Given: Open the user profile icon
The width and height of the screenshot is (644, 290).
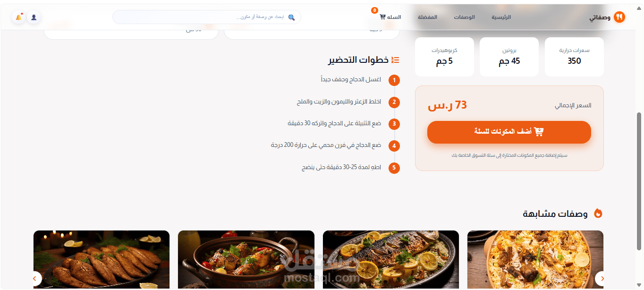Looking at the screenshot, I should (x=34, y=17).
